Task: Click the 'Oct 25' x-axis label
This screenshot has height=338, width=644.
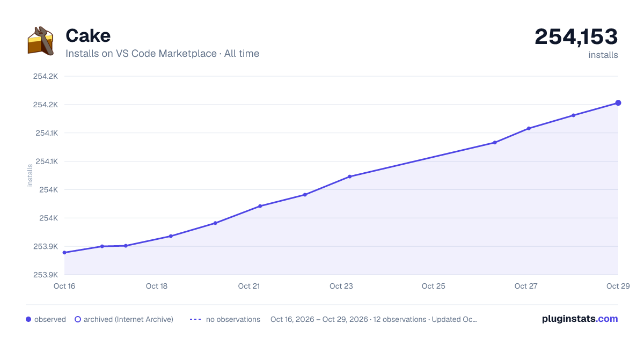Action: point(434,286)
